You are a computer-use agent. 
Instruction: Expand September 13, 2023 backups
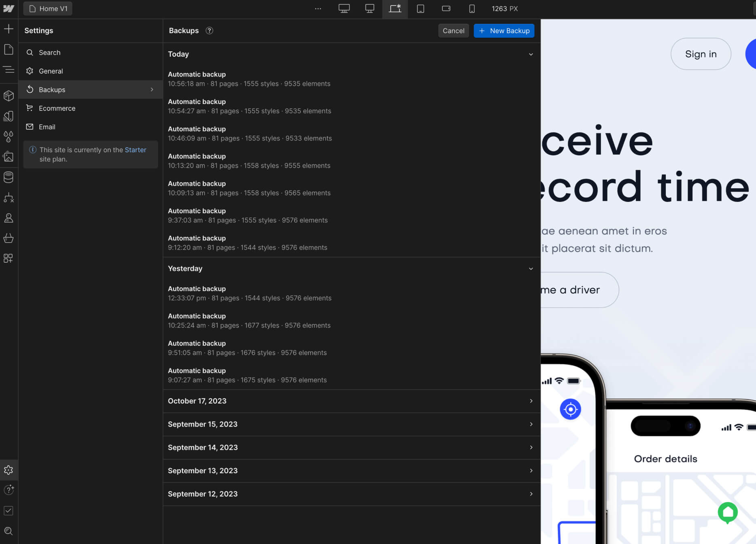pos(351,471)
